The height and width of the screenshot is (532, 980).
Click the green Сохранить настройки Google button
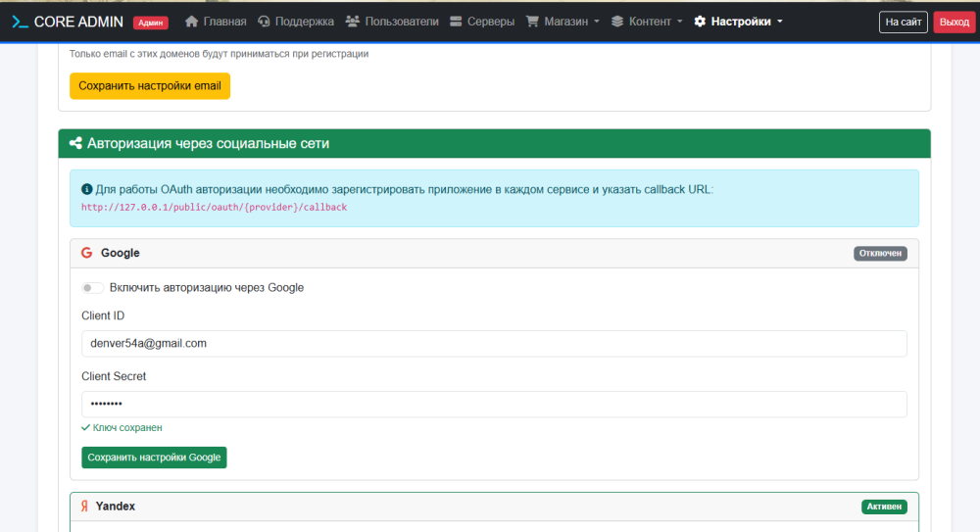click(154, 458)
